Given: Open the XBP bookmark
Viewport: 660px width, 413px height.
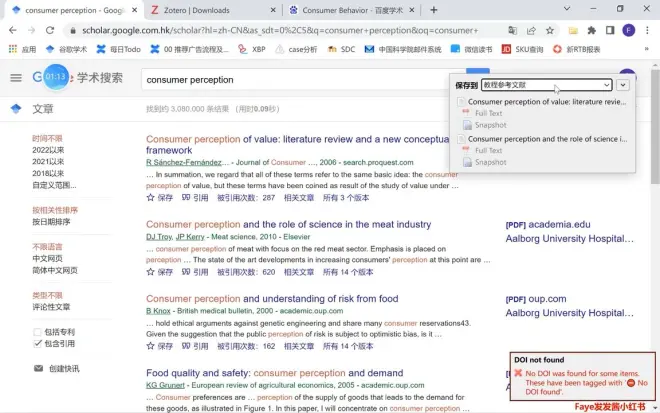Looking at the screenshot, I should [x=251, y=49].
